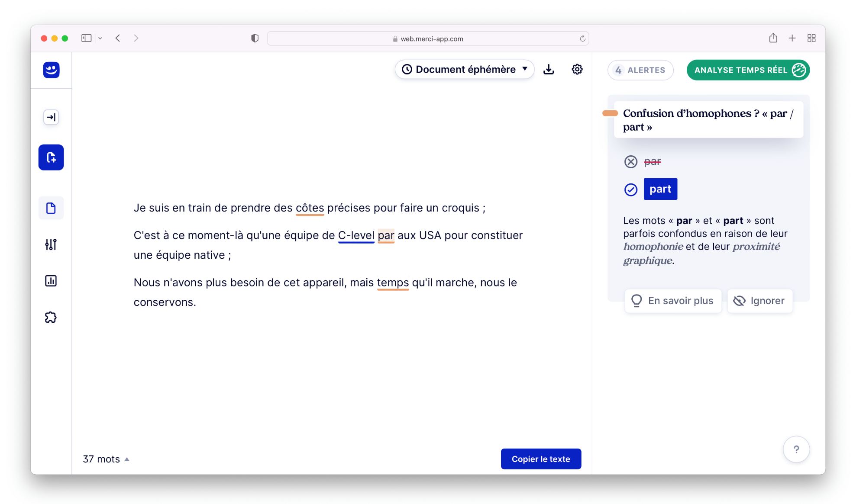Click the real-time analysis refresh icon
The width and height of the screenshot is (866, 504).
[799, 70]
